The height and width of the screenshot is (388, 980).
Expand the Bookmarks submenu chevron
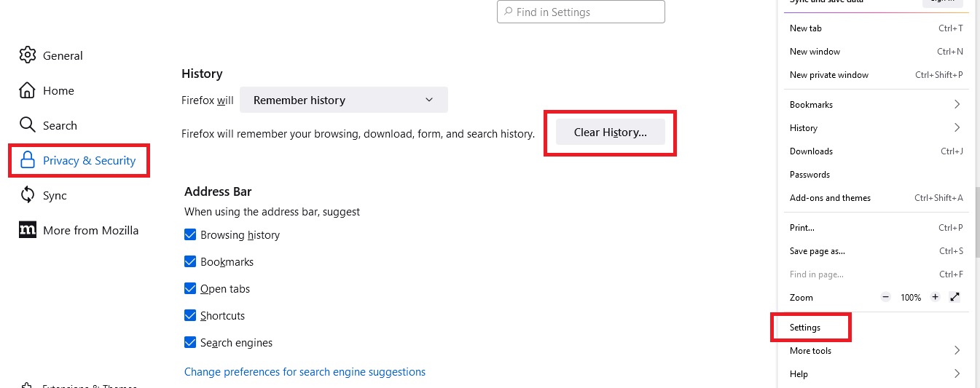957,105
